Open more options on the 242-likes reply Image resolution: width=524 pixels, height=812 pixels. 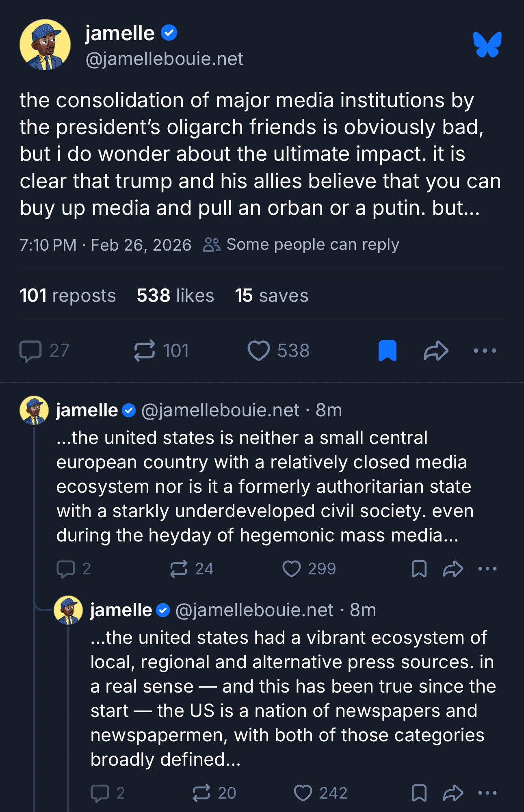click(x=487, y=793)
